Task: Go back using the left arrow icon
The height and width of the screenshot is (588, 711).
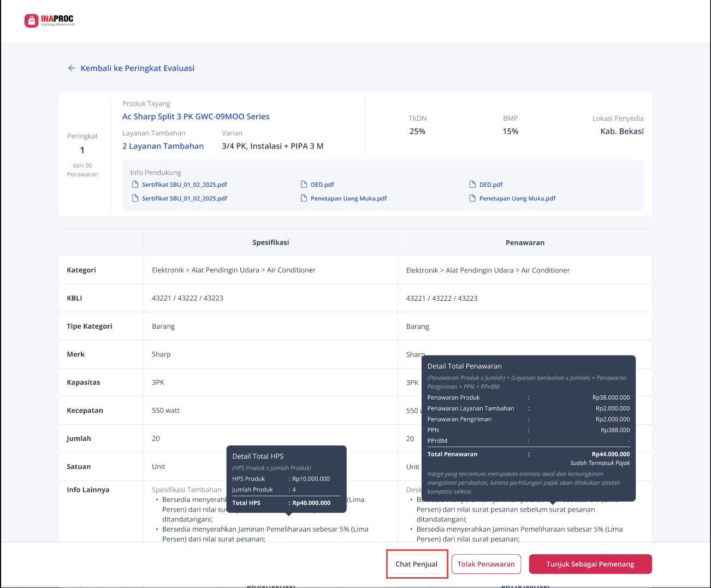Action: point(72,68)
